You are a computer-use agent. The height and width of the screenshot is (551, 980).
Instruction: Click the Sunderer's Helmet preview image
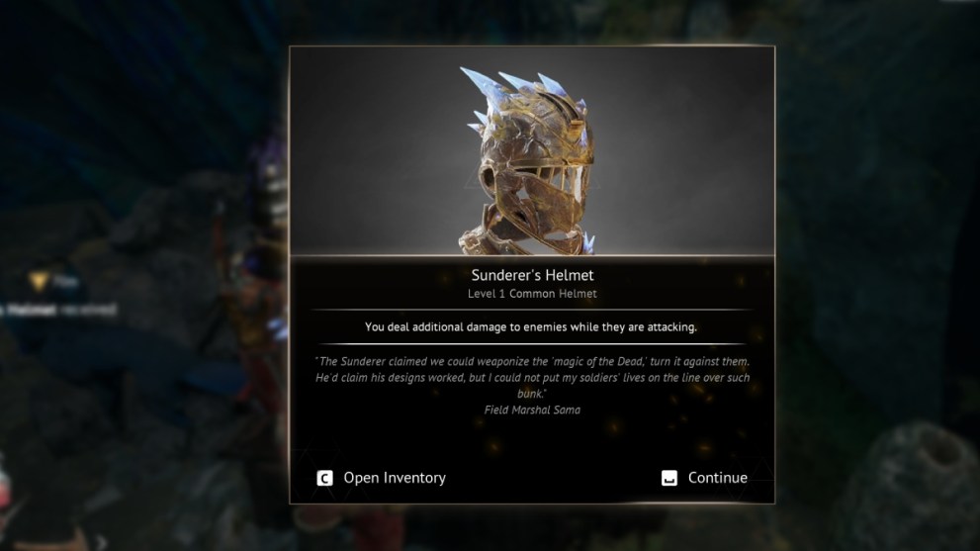pos(532,150)
